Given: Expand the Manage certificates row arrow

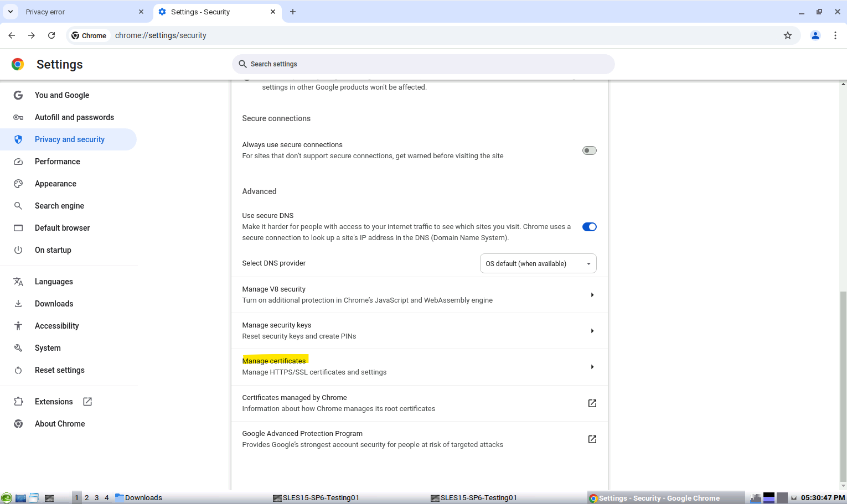Looking at the screenshot, I should pos(592,367).
